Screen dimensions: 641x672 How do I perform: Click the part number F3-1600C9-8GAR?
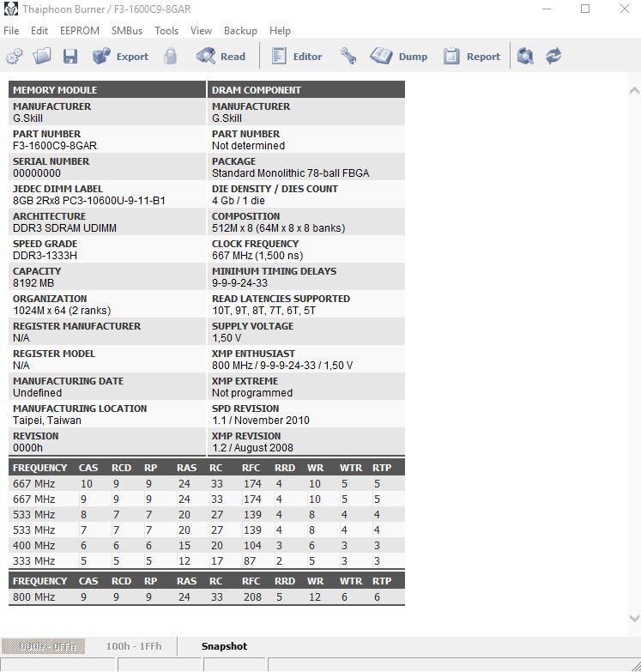point(55,146)
